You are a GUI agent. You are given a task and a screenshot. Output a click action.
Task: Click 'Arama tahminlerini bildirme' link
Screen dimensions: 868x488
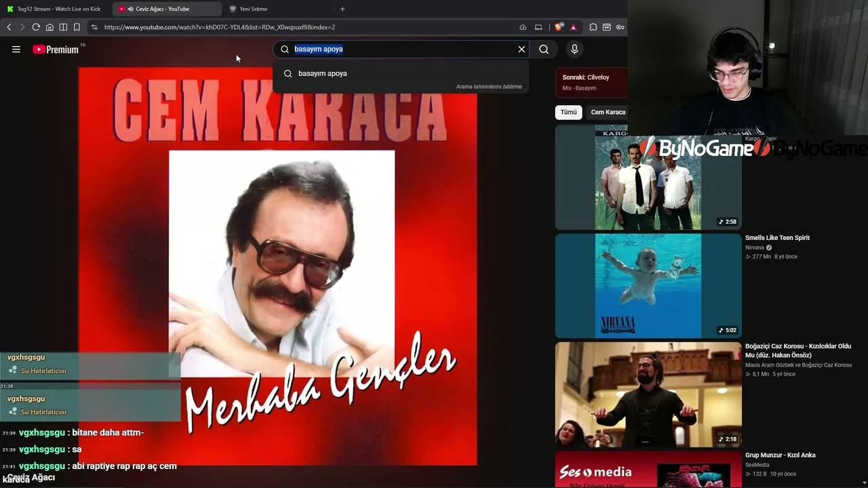pos(489,87)
